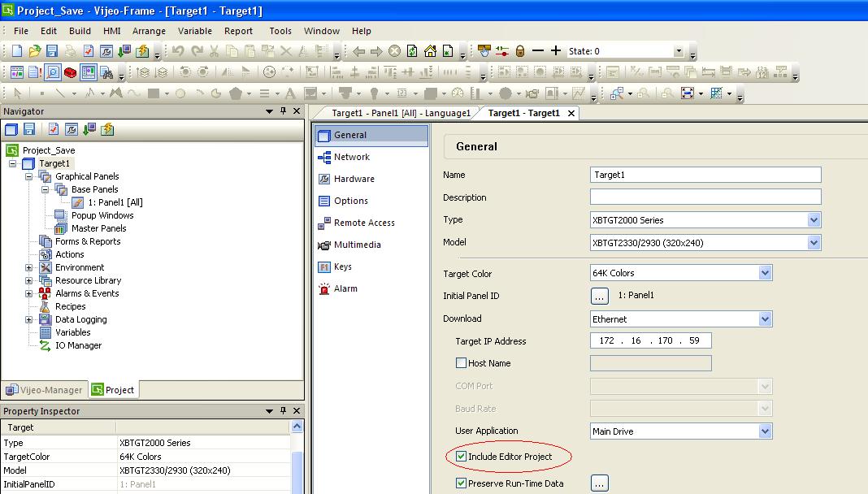
Task: Open the State: 0 dropdown
Action: click(x=679, y=51)
